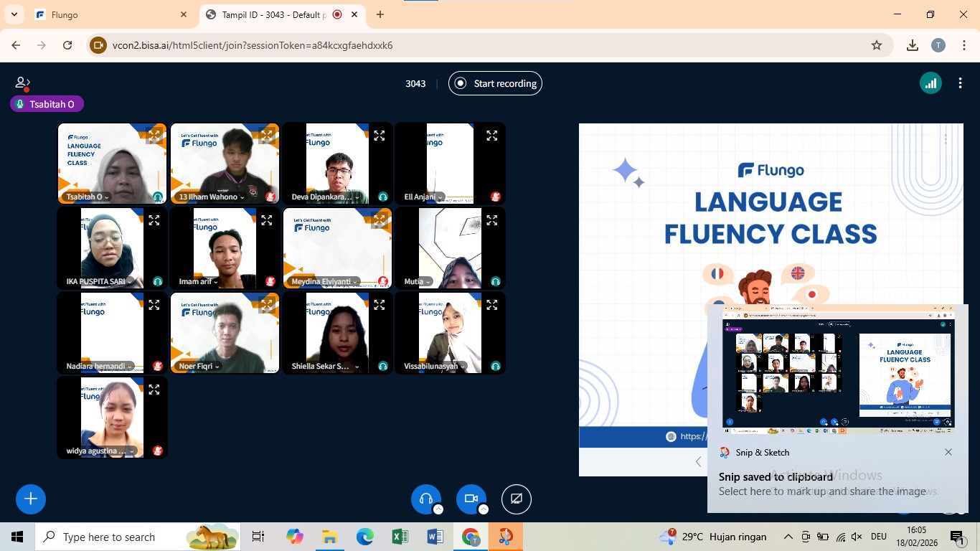This screenshot has width=980, height=551.
Task: Open the audio device chevron beside the headset
Action: (438, 509)
